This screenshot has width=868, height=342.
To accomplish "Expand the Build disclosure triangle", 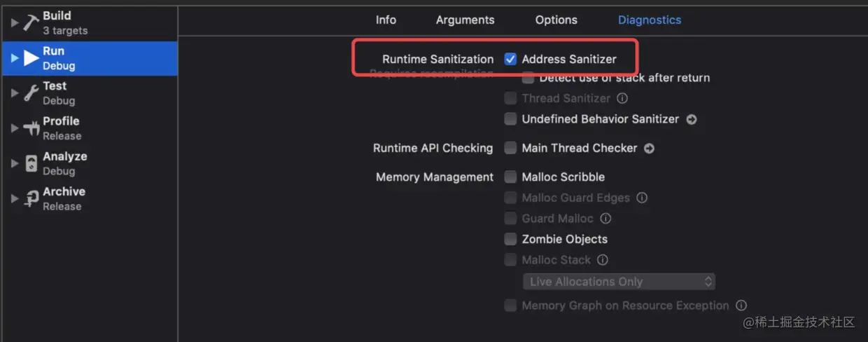I will [15, 22].
